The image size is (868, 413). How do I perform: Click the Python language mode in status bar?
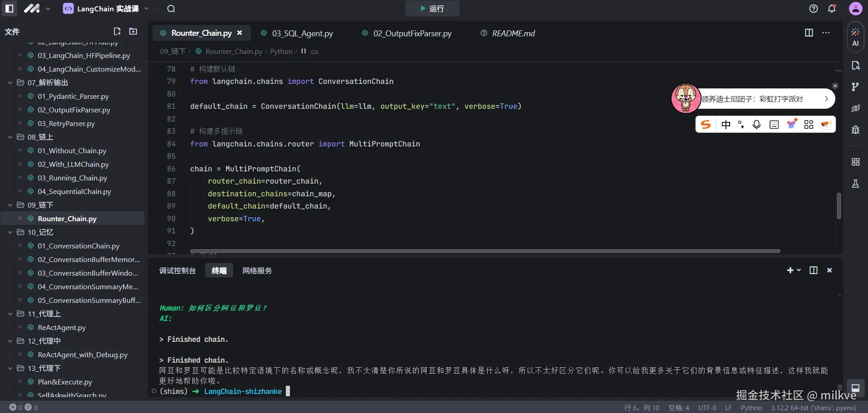point(751,408)
